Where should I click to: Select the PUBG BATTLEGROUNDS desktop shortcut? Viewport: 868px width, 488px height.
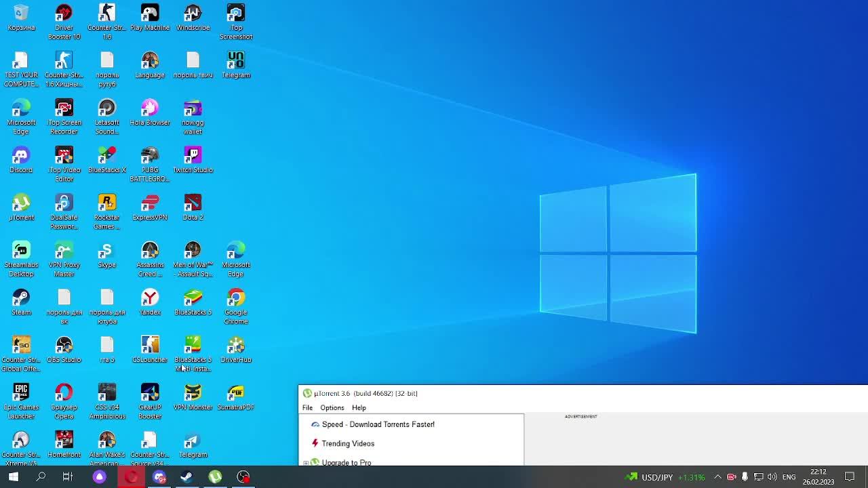pyautogui.click(x=150, y=164)
